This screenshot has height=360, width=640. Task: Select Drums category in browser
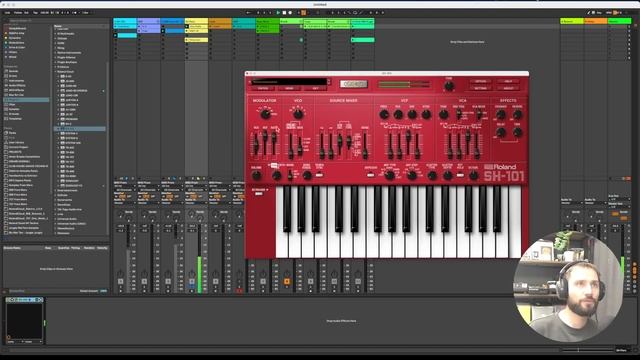coord(13,76)
